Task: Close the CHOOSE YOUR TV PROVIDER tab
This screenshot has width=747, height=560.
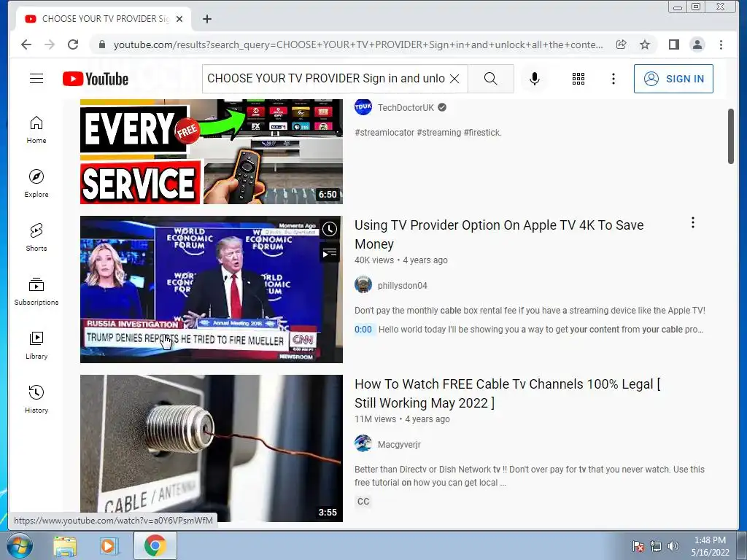Action: 179,19
